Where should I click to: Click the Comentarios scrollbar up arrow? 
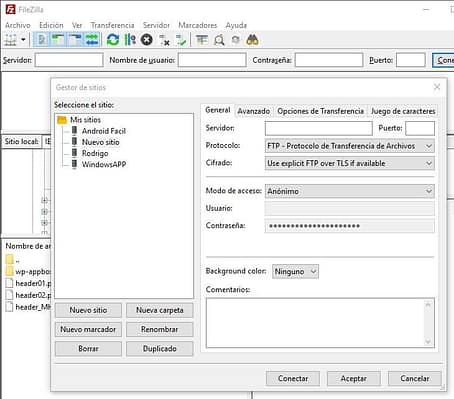[428, 304]
